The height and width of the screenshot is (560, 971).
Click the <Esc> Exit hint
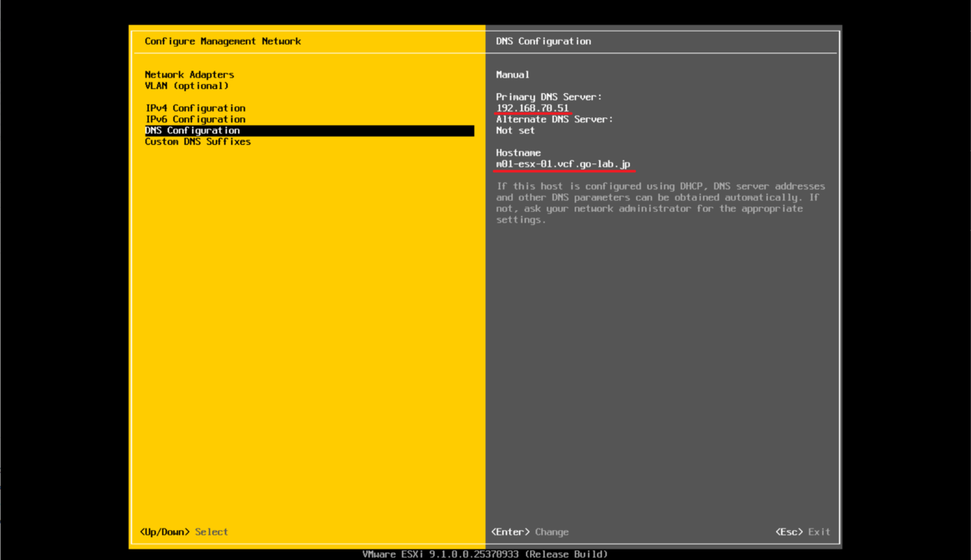[803, 532]
